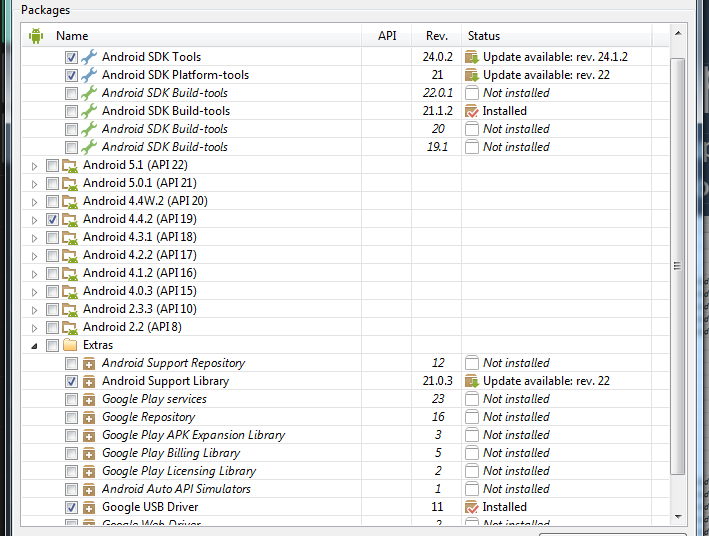Uncheck the Android SDK Tools checkbox
The height and width of the screenshot is (536, 709).
71,57
